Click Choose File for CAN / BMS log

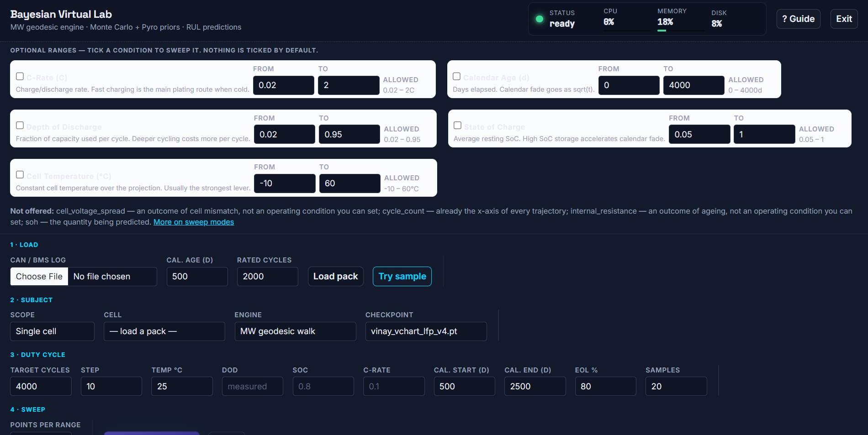pos(39,277)
